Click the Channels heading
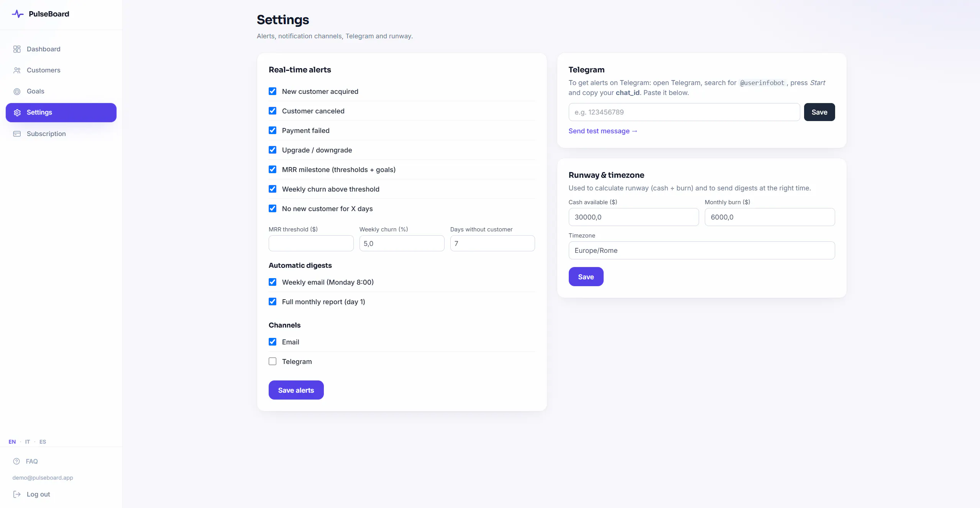This screenshot has height=508, width=980. pos(284,325)
